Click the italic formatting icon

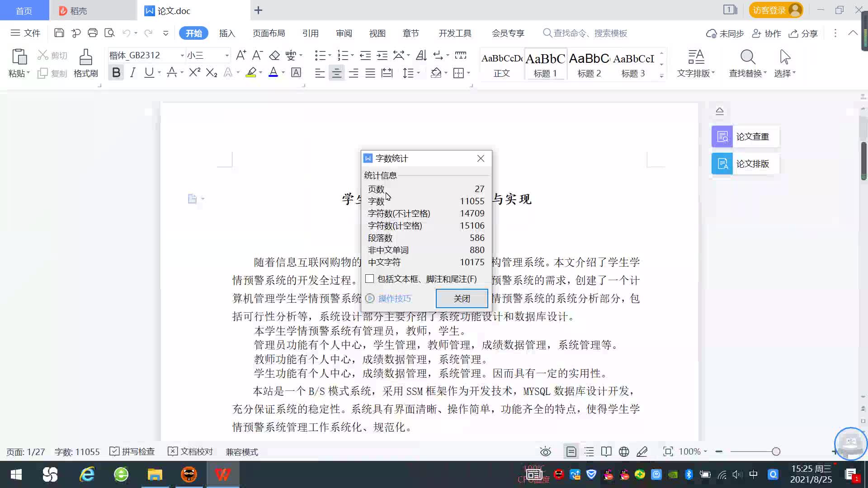132,73
